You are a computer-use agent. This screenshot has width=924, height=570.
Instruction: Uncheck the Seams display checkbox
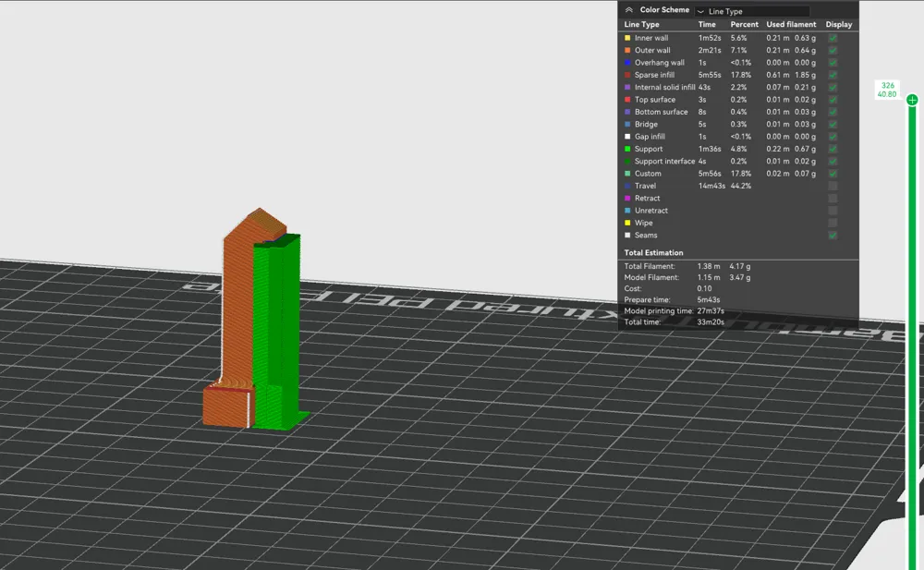833,236
